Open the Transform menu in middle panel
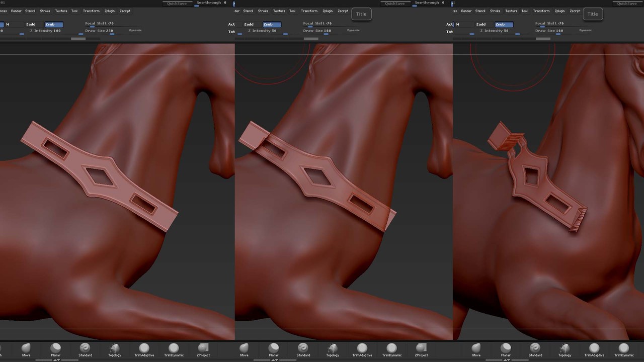 [309, 11]
